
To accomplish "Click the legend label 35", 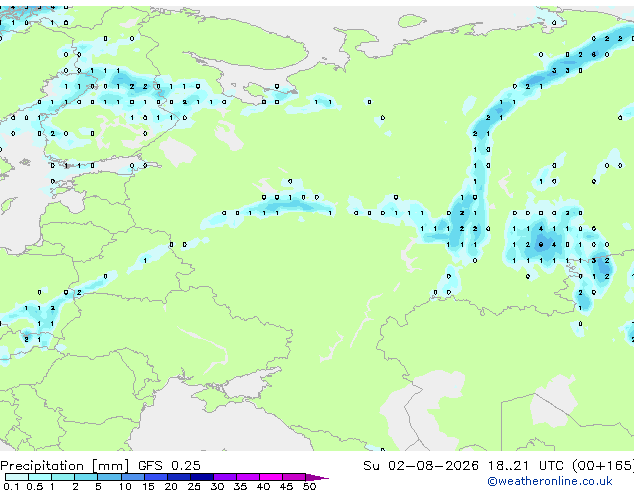I will point(240,486).
